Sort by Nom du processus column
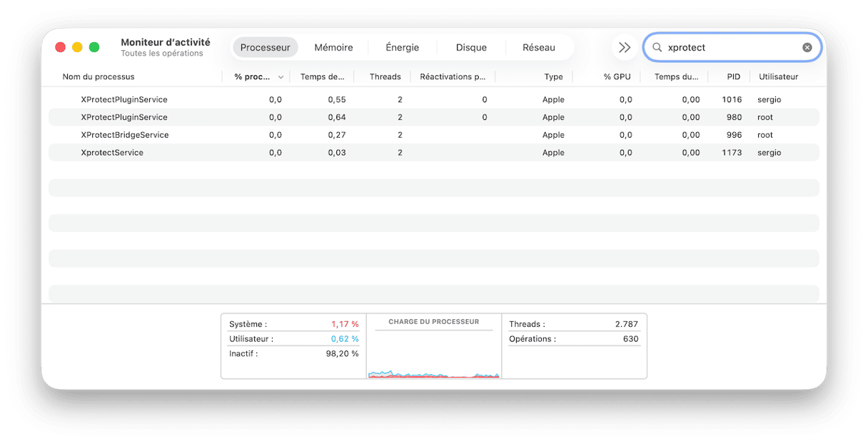This screenshot has width=868, height=444. click(x=99, y=77)
